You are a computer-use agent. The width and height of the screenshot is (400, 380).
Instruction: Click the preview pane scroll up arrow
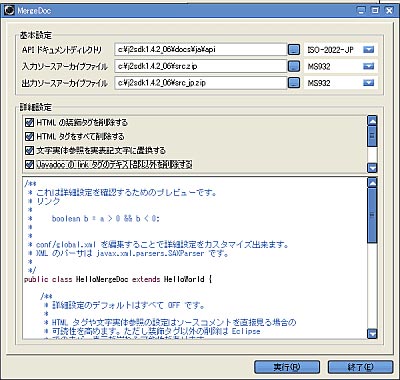click(x=372, y=182)
